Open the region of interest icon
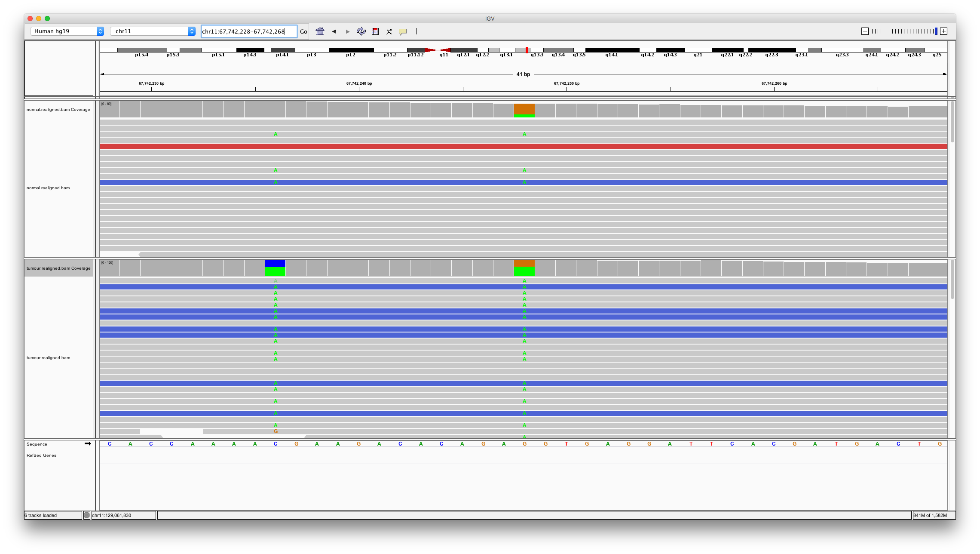980x554 pixels. (375, 31)
